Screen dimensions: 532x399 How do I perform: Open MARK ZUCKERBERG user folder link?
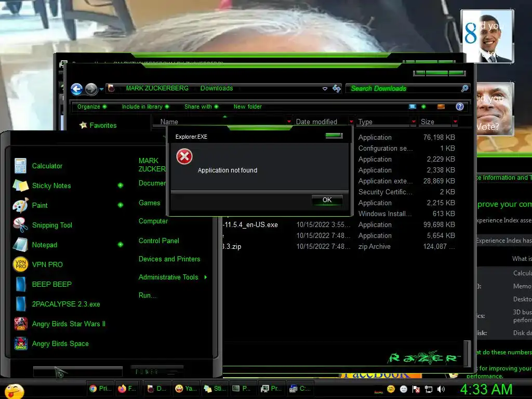click(x=152, y=165)
